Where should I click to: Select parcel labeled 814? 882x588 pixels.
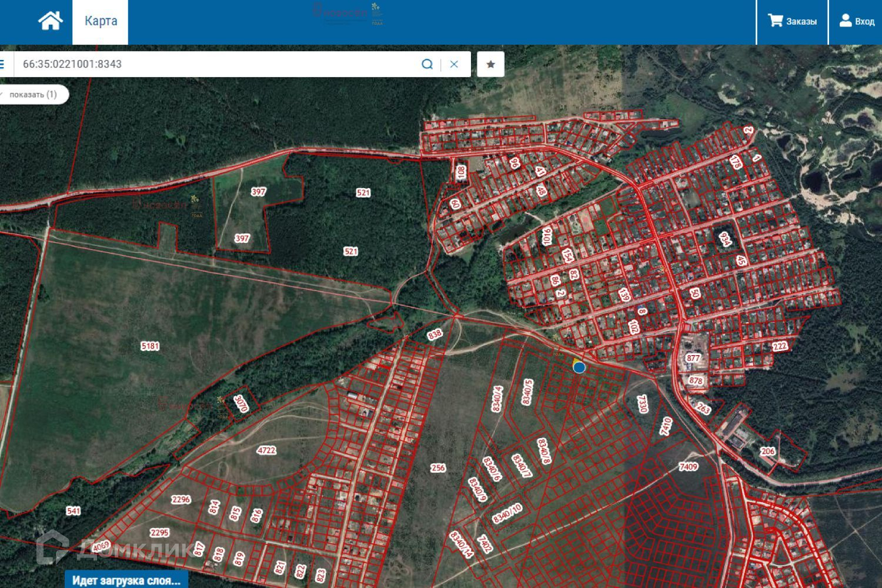click(214, 507)
